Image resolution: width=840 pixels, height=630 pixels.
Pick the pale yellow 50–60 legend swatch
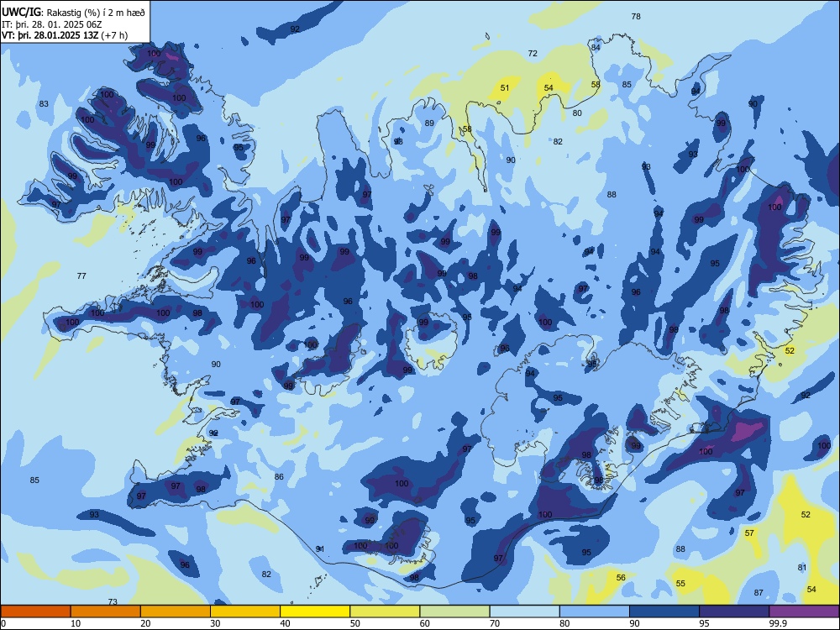pos(385,612)
